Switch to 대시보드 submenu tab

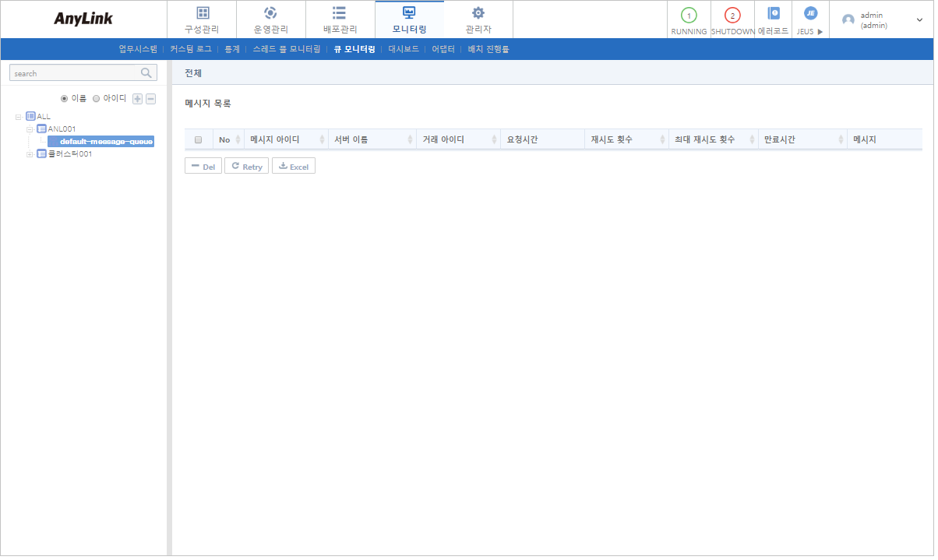coord(404,49)
